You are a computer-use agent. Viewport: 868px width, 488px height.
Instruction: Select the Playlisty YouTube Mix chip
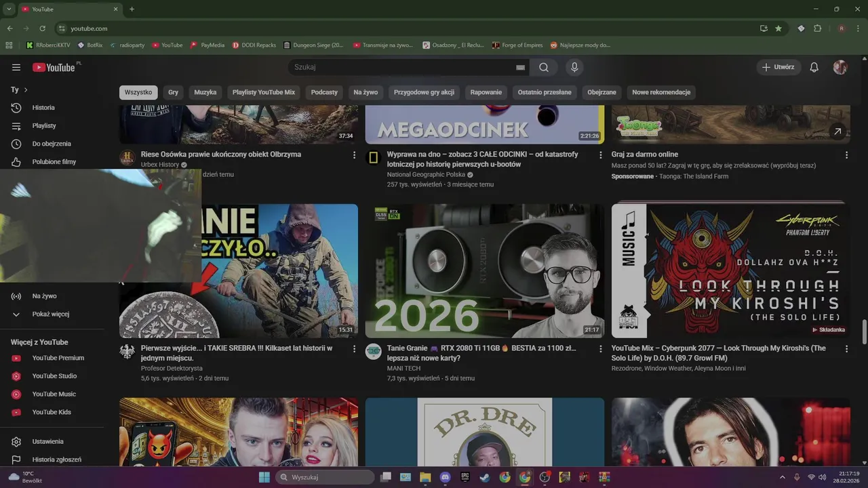pos(264,92)
